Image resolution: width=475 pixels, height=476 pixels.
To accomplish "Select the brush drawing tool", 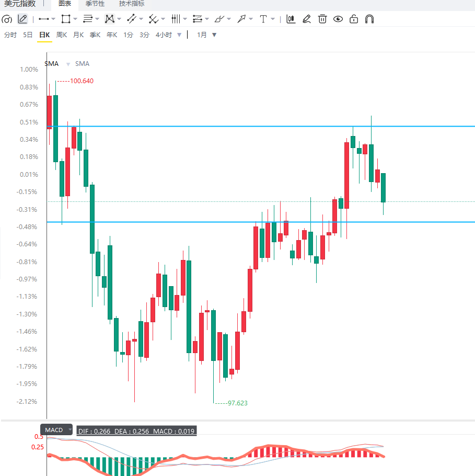I will coord(219,19).
